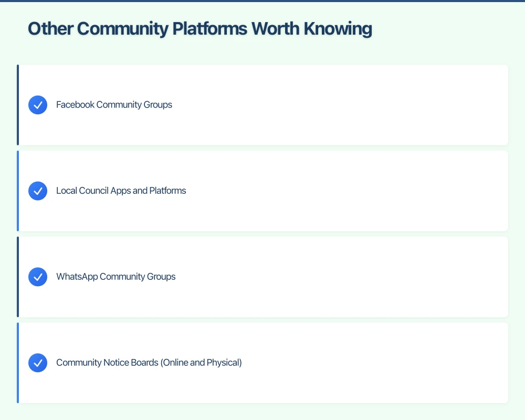Click the dark accent bar on Facebook card
This screenshot has height=420, width=525.
click(x=18, y=104)
